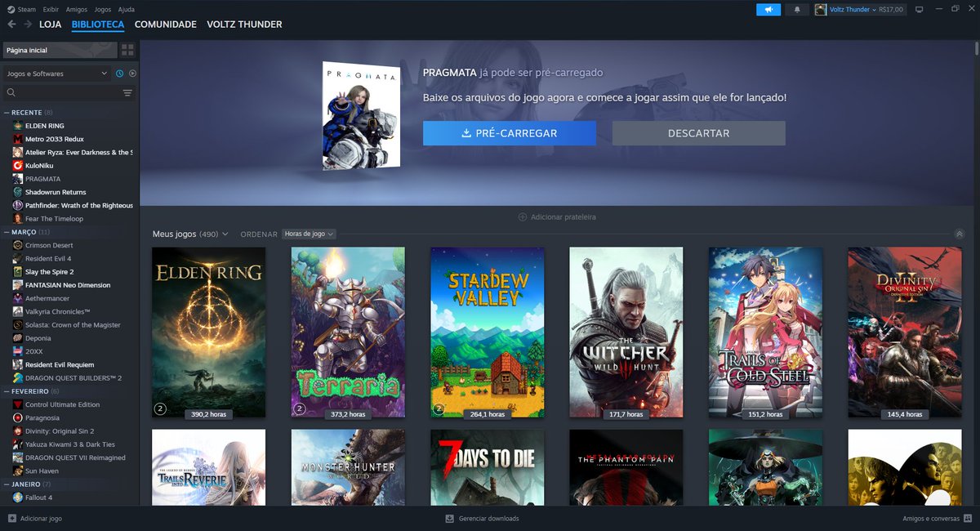Open The Witcher Wild Hunt cover
Viewport: 980px width, 531px height.
pyautogui.click(x=626, y=332)
